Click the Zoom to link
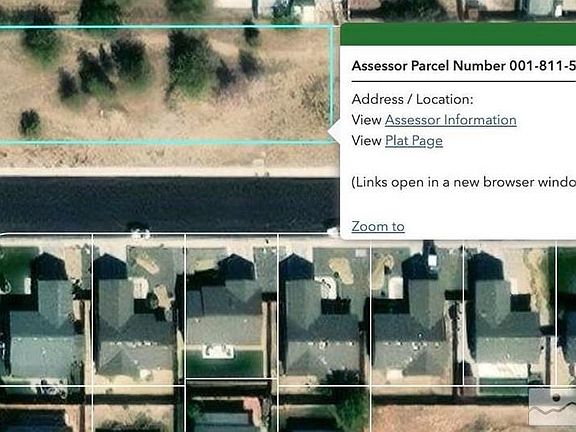Screen dimensions: 576x432 [x=378, y=226]
